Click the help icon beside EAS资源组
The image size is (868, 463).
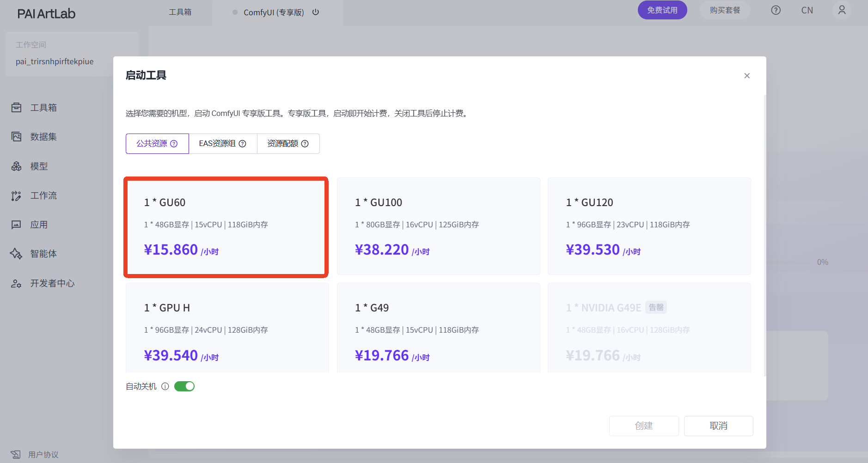coord(242,144)
